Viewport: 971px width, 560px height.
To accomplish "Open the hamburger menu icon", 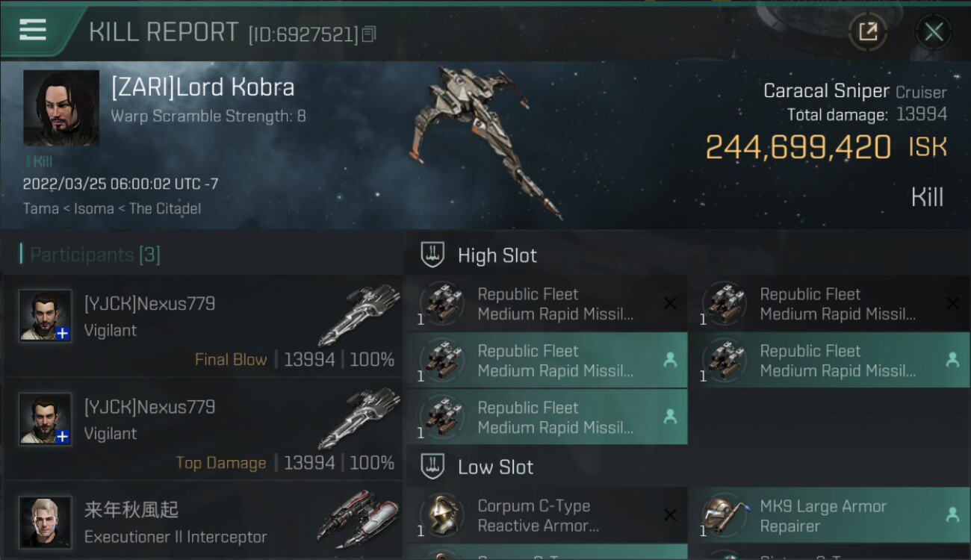I will (33, 30).
